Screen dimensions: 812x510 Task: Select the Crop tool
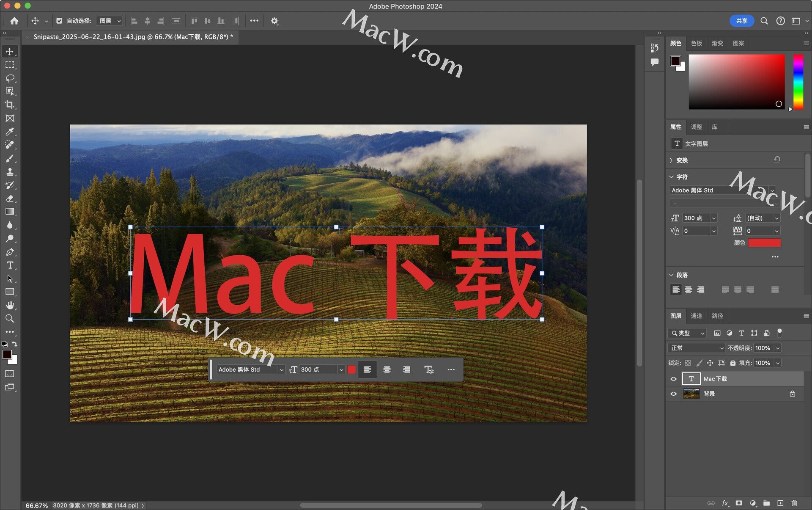pyautogui.click(x=10, y=105)
